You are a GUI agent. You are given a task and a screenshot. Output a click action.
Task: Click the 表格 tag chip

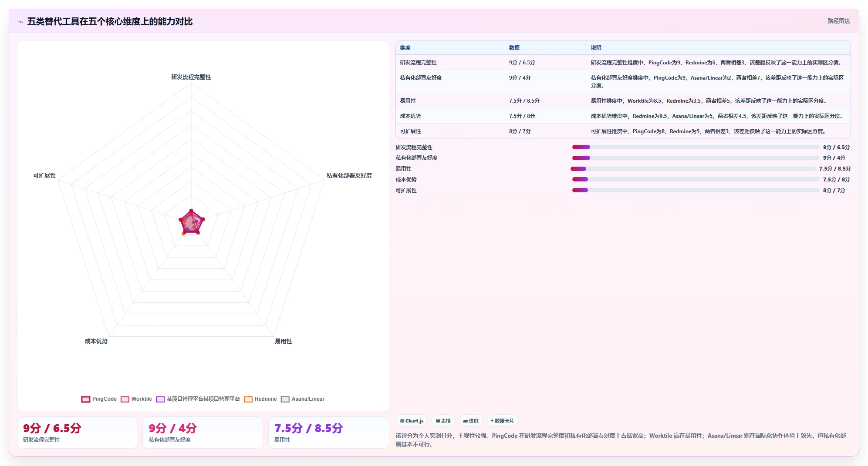443,421
